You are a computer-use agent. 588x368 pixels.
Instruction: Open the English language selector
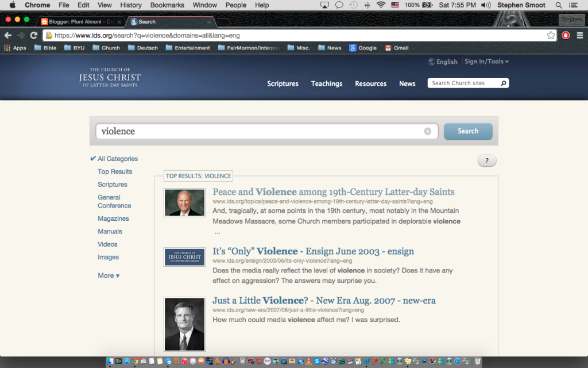(x=443, y=62)
